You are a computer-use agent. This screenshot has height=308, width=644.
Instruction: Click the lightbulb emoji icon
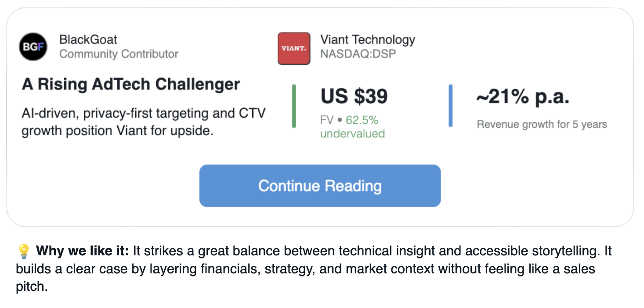click(23, 252)
